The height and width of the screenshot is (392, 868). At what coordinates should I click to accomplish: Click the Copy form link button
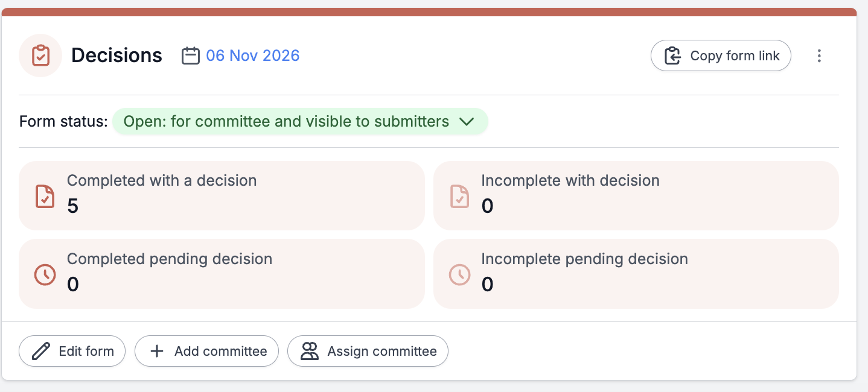coord(721,56)
